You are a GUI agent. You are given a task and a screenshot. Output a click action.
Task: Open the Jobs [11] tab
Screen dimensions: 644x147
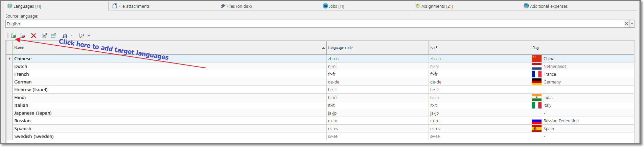point(333,6)
